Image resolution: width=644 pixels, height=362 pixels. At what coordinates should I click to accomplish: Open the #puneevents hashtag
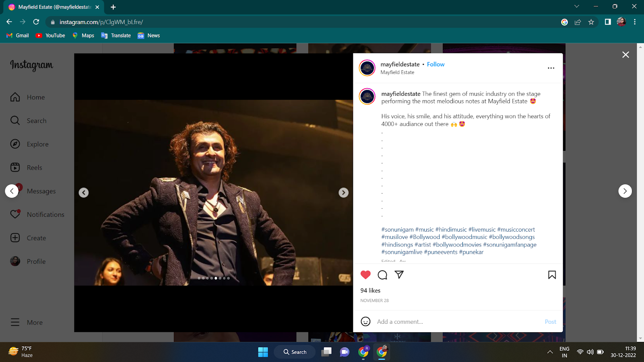click(441, 252)
